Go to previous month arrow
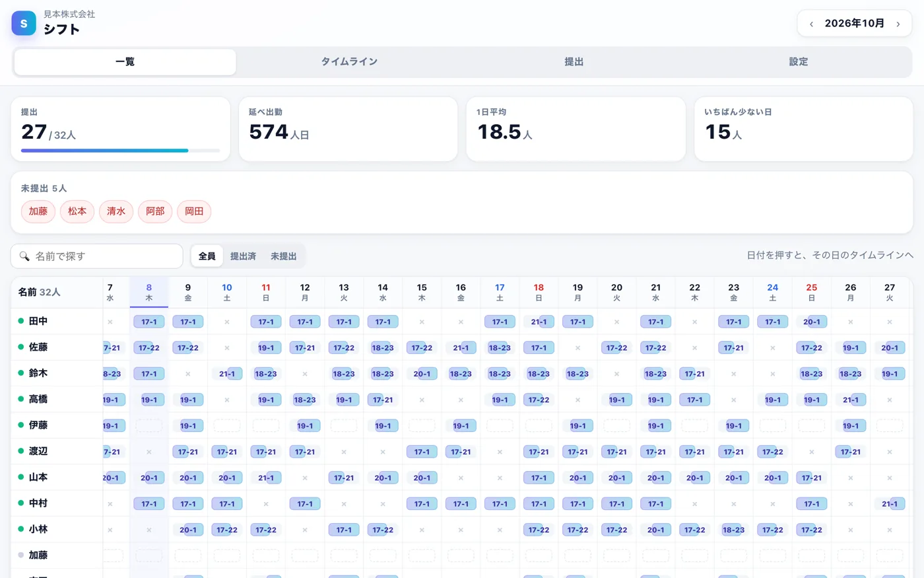 point(811,24)
